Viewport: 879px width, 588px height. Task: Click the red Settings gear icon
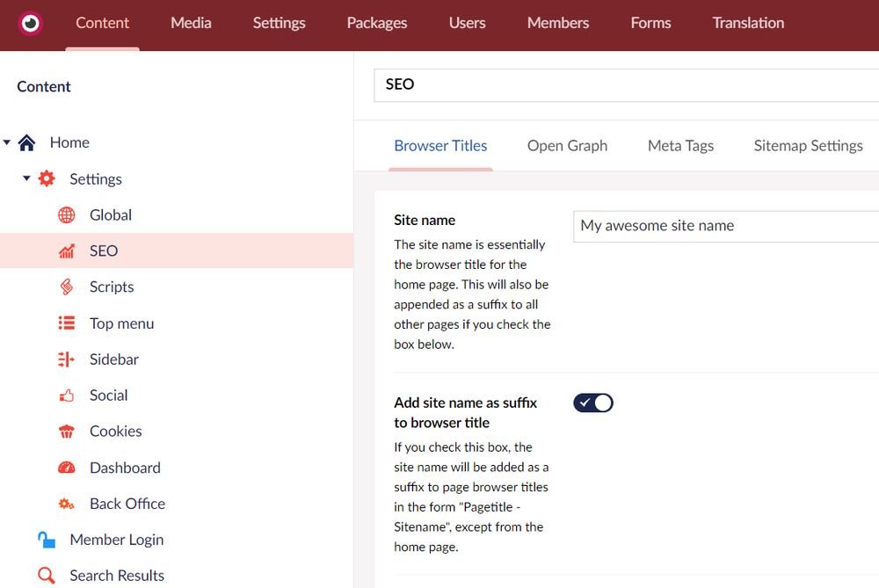(47, 178)
